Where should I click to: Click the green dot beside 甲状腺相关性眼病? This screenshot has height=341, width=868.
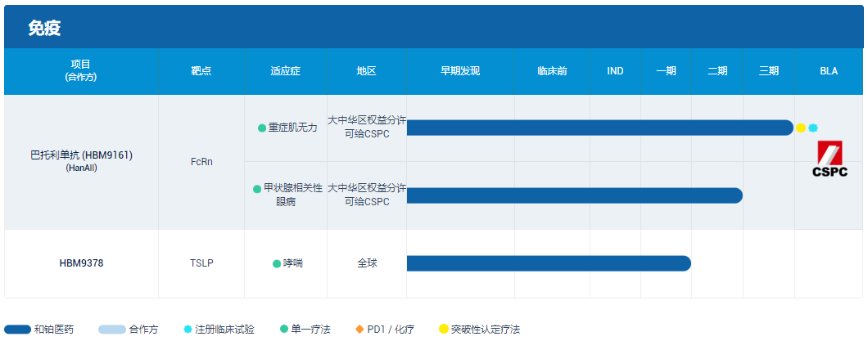point(257,189)
